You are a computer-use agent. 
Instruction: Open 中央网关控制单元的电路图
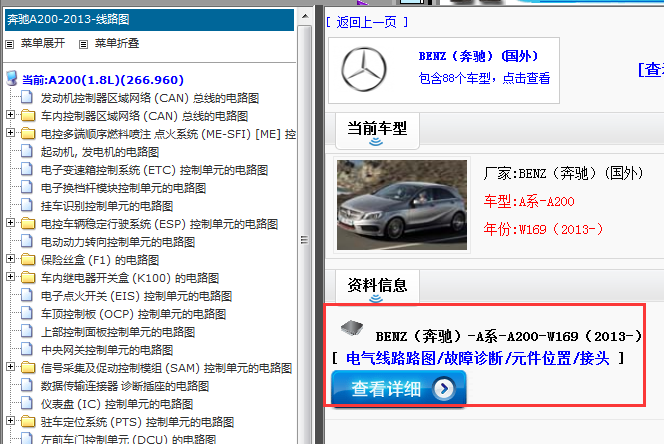point(107,350)
